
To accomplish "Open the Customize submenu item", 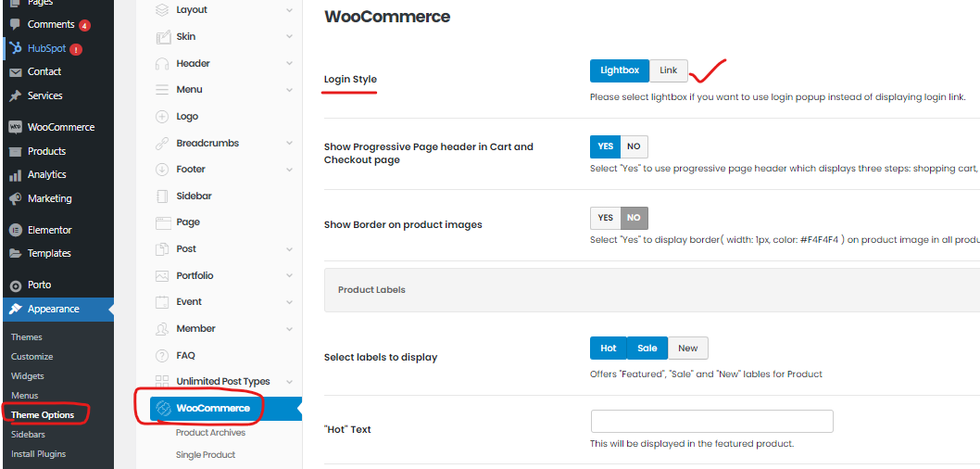I will [x=31, y=357].
